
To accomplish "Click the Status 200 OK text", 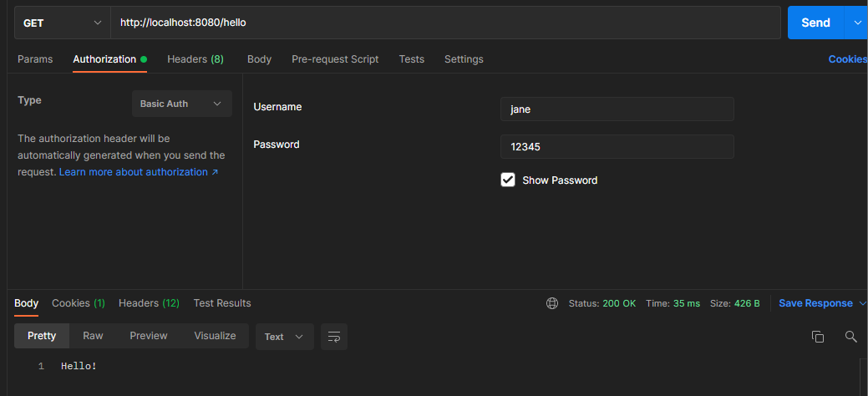I will 602,303.
